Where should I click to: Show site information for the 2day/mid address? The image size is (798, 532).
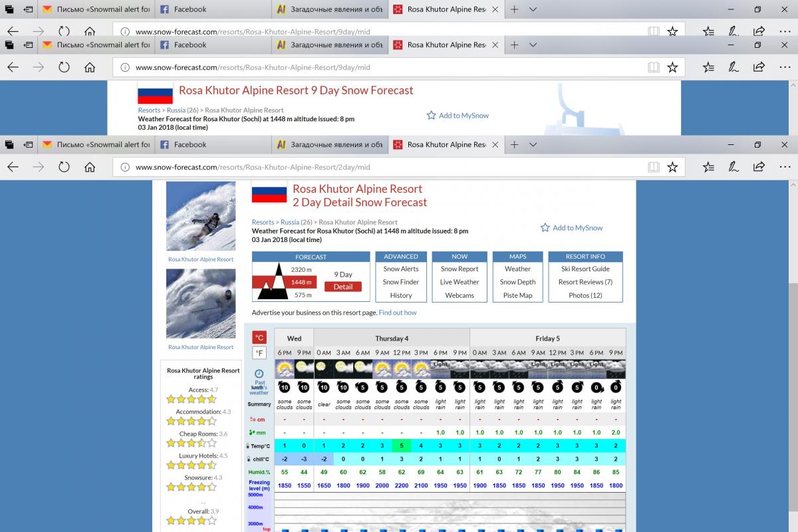pyautogui.click(x=125, y=167)
